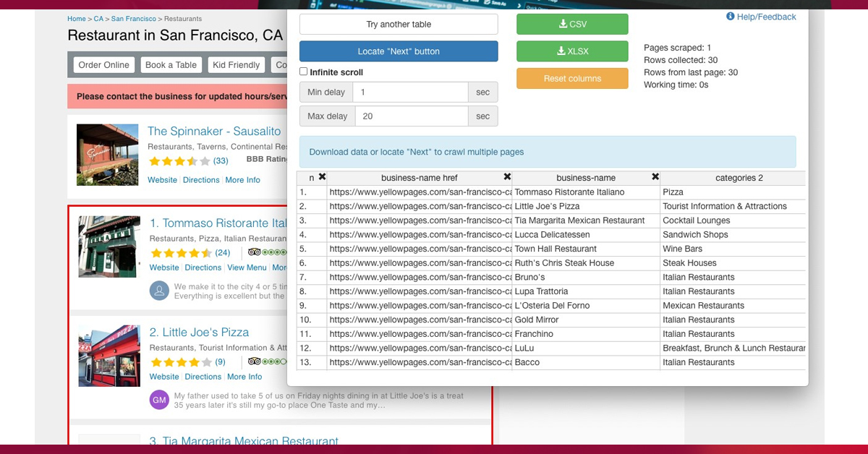Open Directions for Little Joe's Pizza
Viewport: 868px width, 454px height.
point(203,377)
